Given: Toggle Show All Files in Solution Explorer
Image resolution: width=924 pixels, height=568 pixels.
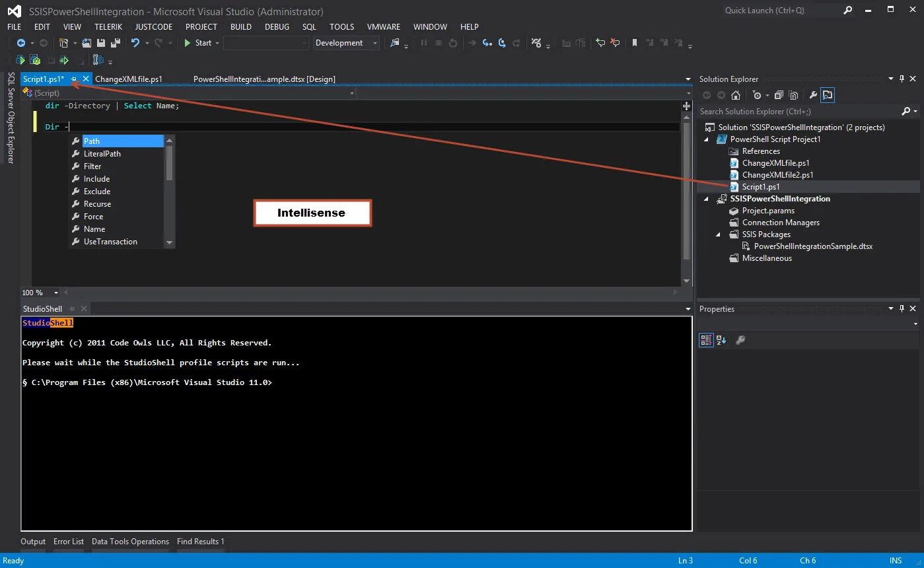Looking at the screenshot, I should coord(793,95).
